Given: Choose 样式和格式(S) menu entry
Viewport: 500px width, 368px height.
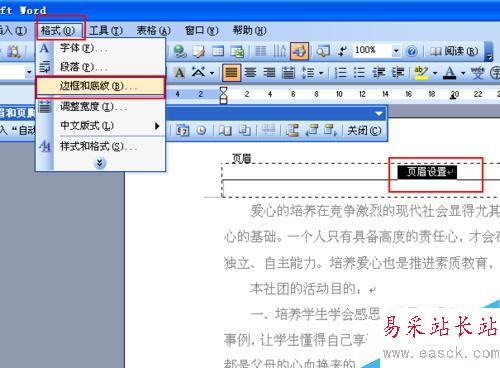Looking at the screenshot, I should [100, 146].
